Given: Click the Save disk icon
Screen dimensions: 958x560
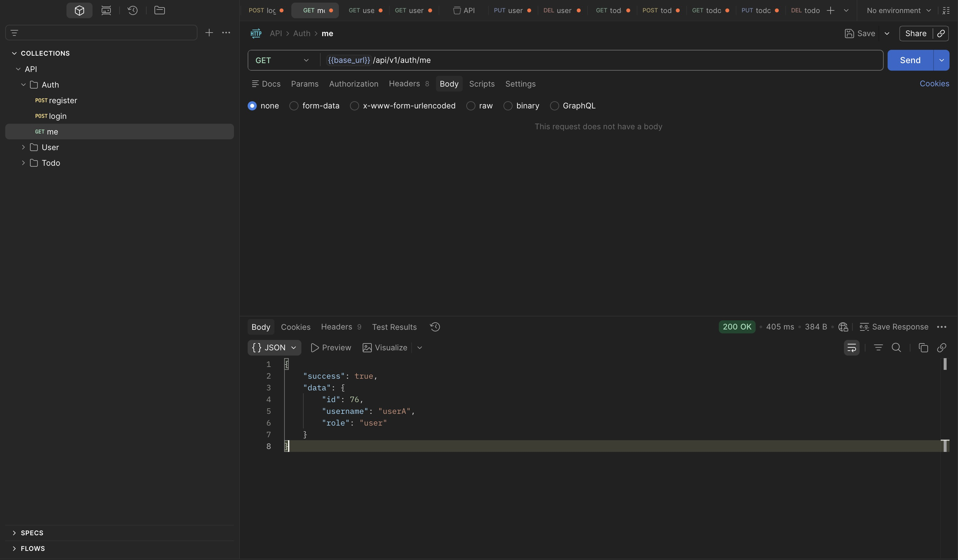Looking at the screenshot, I should 849,34.
